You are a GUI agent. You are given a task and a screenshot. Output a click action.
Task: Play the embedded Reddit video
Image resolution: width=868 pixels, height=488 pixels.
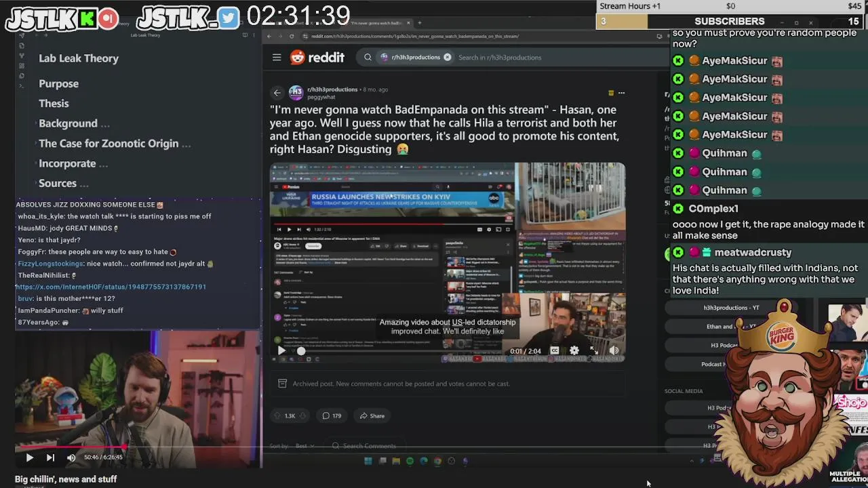281,350
